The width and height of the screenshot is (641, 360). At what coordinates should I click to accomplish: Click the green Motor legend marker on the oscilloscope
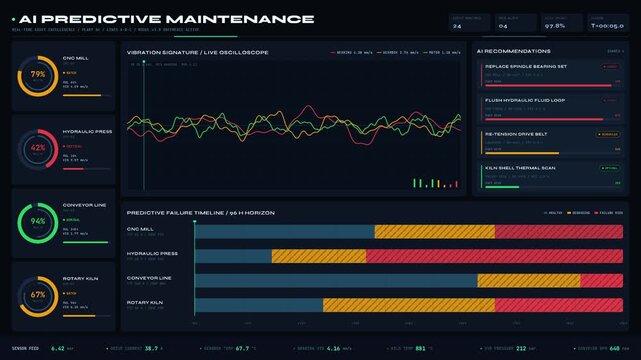[426, 53]
